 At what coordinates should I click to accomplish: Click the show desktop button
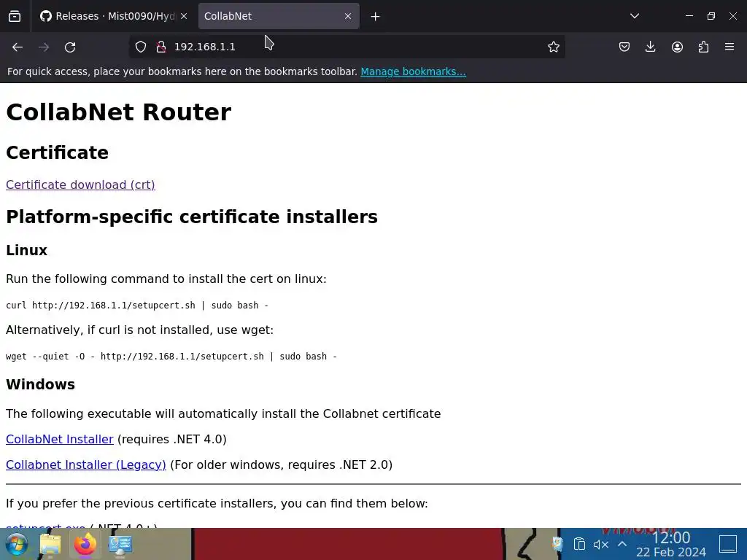[728, 544]
